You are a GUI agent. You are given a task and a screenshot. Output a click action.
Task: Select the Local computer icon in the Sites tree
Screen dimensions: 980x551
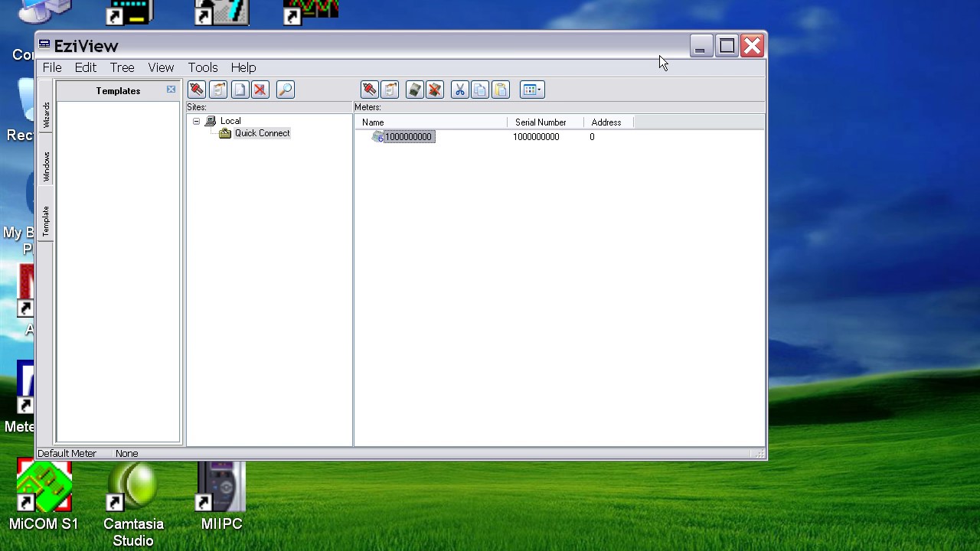pyautogui.click(x=211, y=121)
